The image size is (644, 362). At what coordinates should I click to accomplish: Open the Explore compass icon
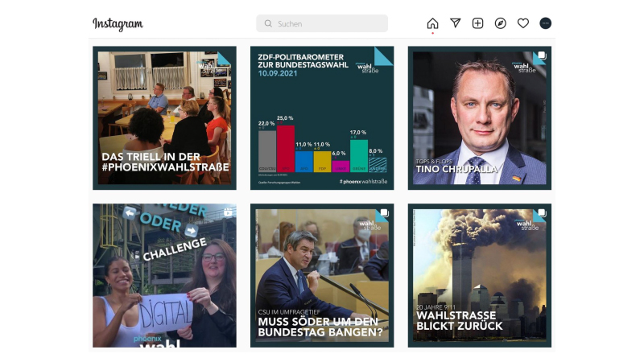[x=500, y=23]
